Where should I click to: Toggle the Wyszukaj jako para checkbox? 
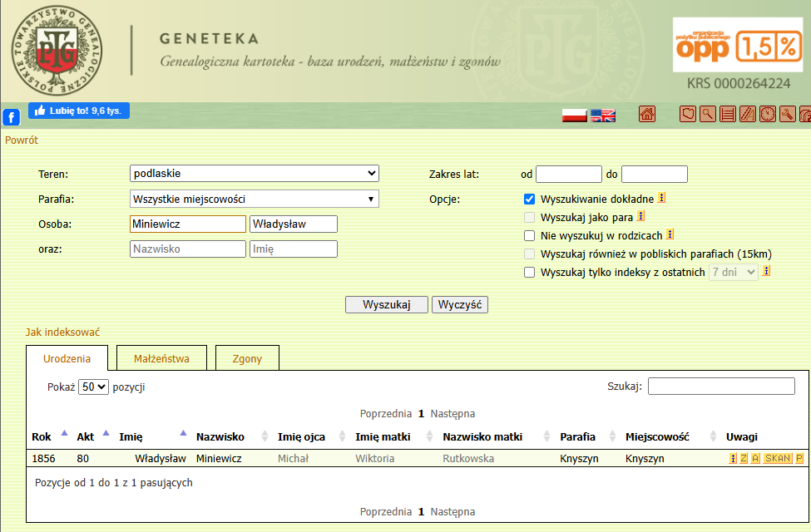click(529, 217)
